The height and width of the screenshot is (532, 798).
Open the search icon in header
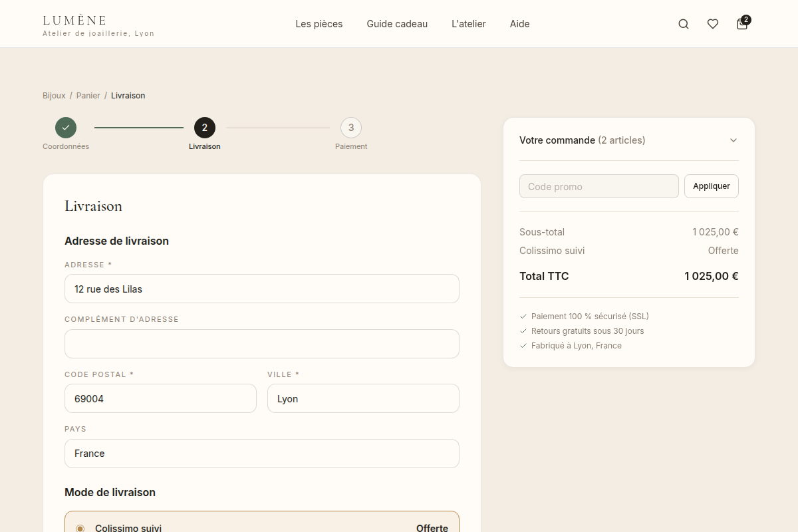[684, 24]
